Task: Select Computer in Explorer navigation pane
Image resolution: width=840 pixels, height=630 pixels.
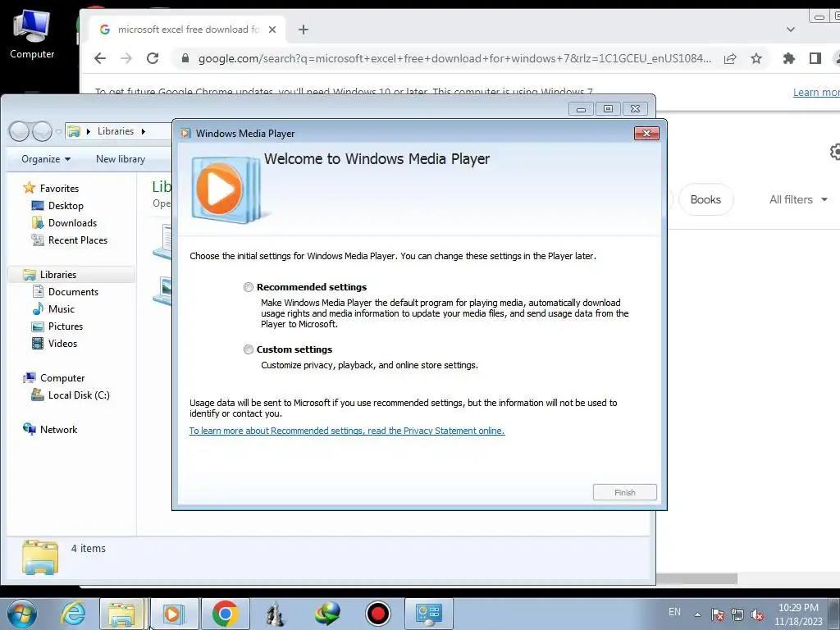Action: pyautogui.click(x=62, y=377)
